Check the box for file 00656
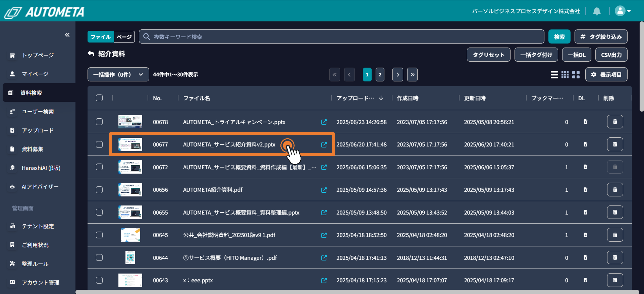 click(99, 190)
